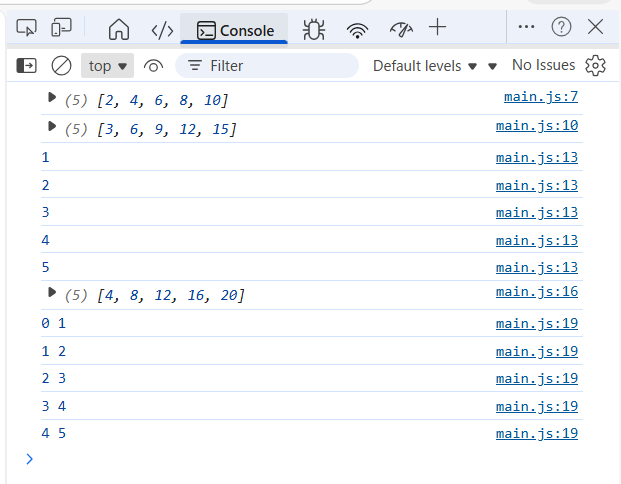
Task: Switch to the Console tab
Action: (x=235, y=30)
